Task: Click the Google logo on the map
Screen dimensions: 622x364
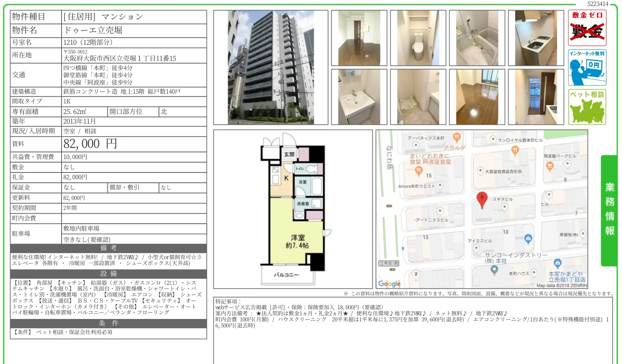Action: [390, 284]
